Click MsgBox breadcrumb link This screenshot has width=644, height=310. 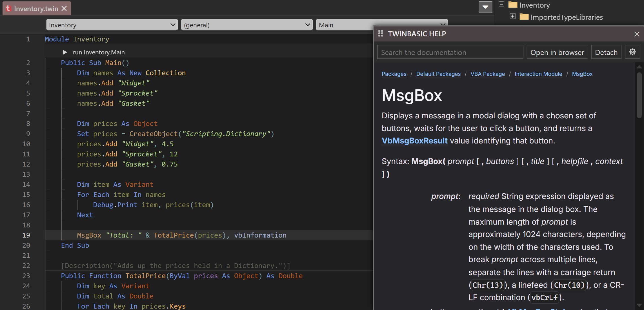pyautogui.click(x=582, y=74)
